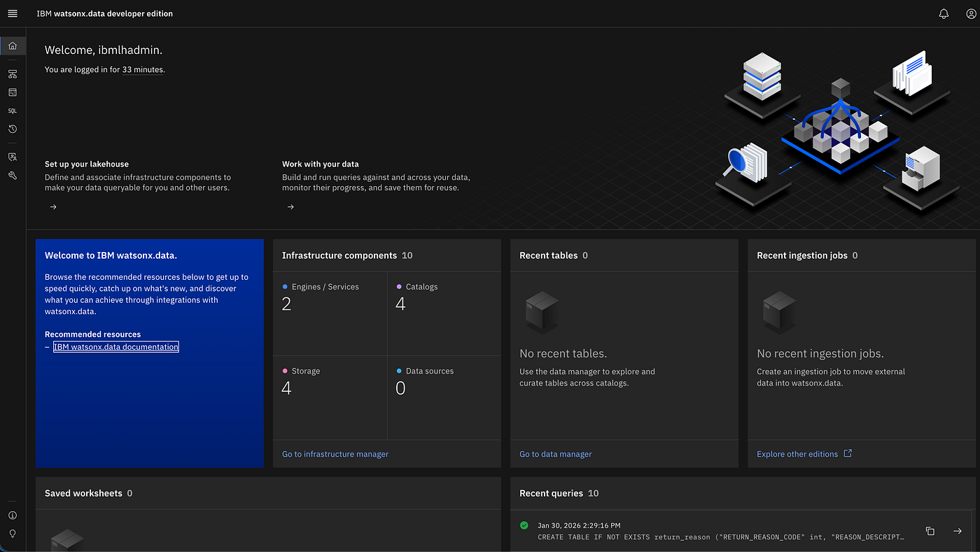Open the CREATE TABLE query via its arrow
The height and width of the screenshot is (552, 980).
click(x=958, y=531)
